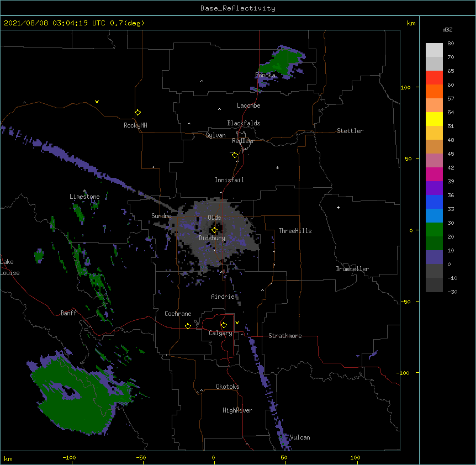Click the Cochrane town label
The width and height of the screenshot is (476, 465).
tap(178, 314)
